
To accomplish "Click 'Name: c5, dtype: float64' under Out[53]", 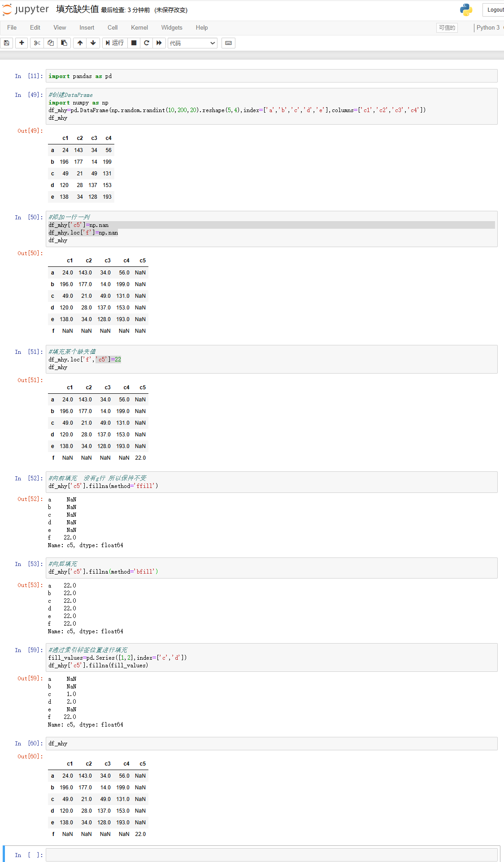I will 86,631.
